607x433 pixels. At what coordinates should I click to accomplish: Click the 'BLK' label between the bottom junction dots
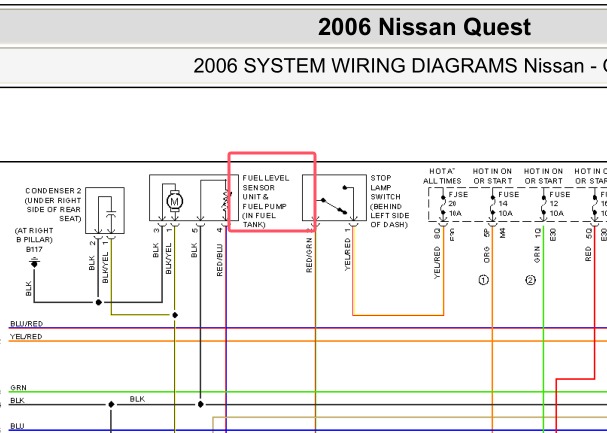click(x=137, y=399)
